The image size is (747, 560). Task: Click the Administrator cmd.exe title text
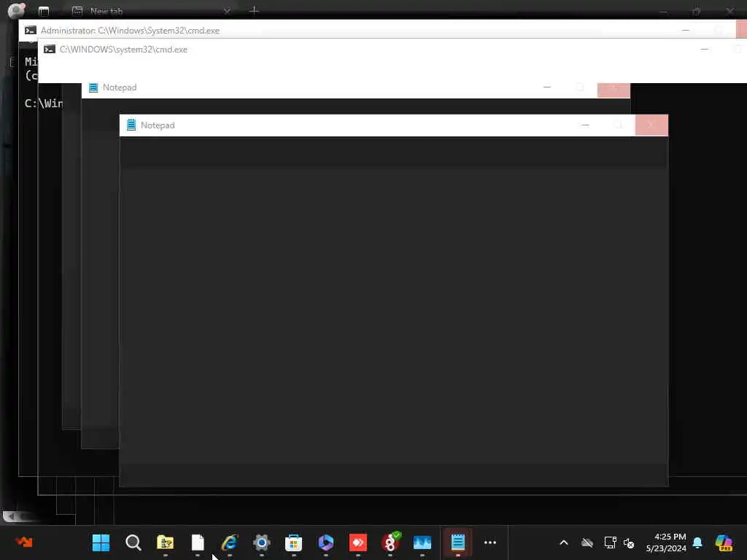pos(130,31)
